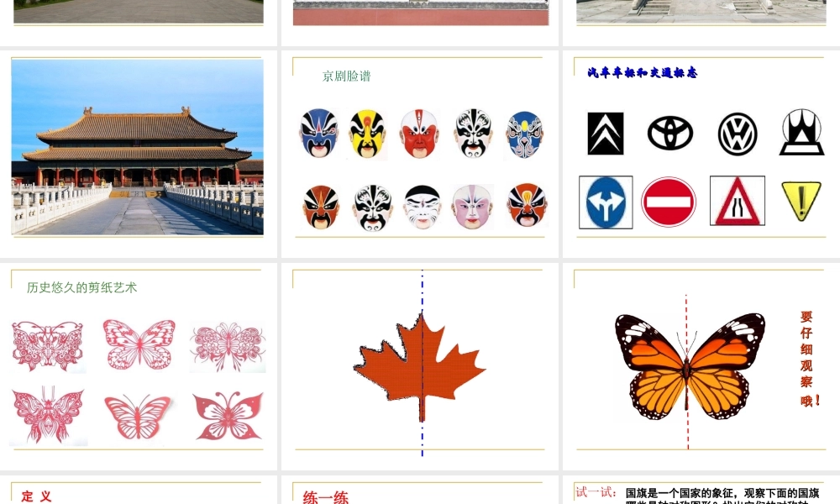Screen dimensions: 840x504
Task: Click the Toyota car logo
Action: pos(670,133)
